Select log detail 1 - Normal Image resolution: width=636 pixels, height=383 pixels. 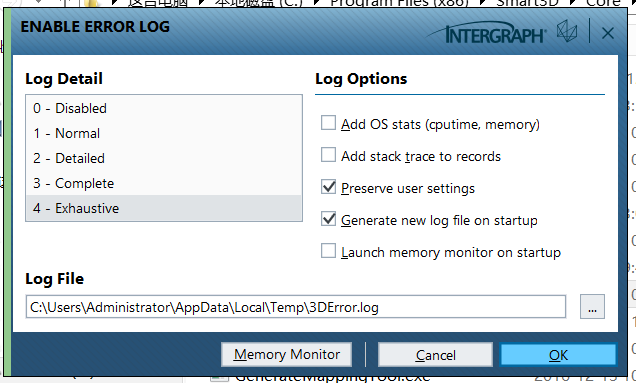click(x=164, y=133)
